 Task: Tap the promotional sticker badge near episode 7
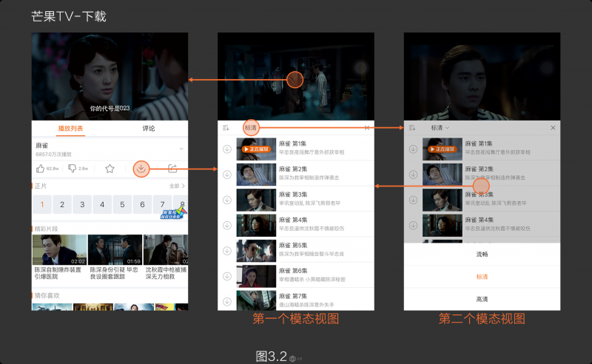tap(174, 213)
